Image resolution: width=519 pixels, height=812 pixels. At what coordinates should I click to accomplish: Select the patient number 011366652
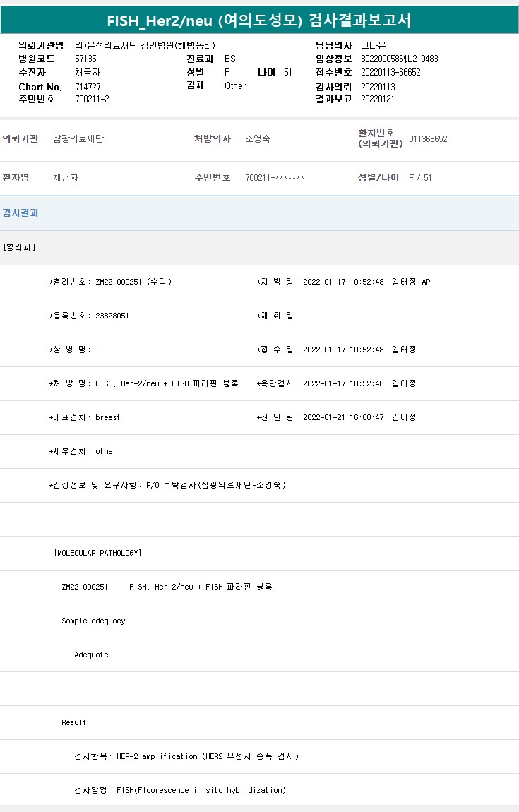click(x=428, y=139)
